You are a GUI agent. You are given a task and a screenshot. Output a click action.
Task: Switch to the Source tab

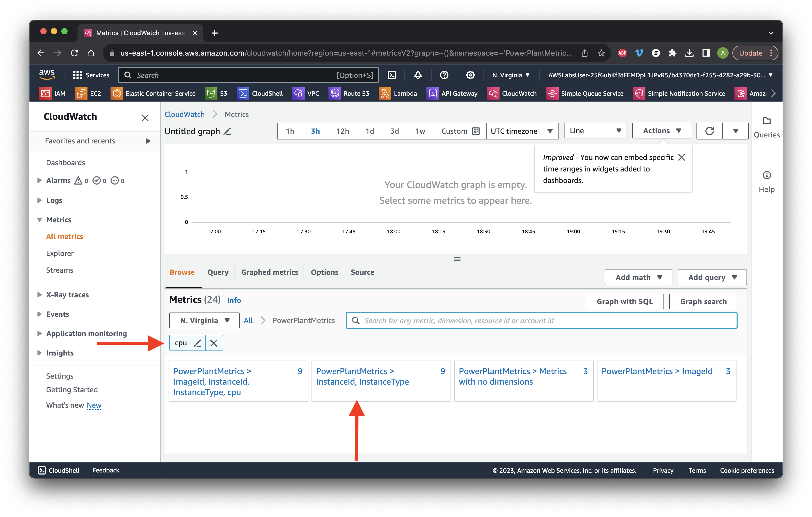coord(362,272)
